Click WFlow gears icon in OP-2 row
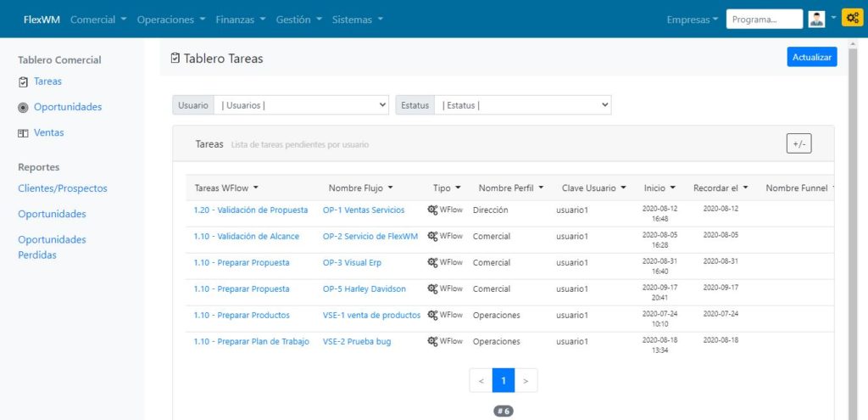This screenshot has height=420, width=868. [x=432, y=236]
